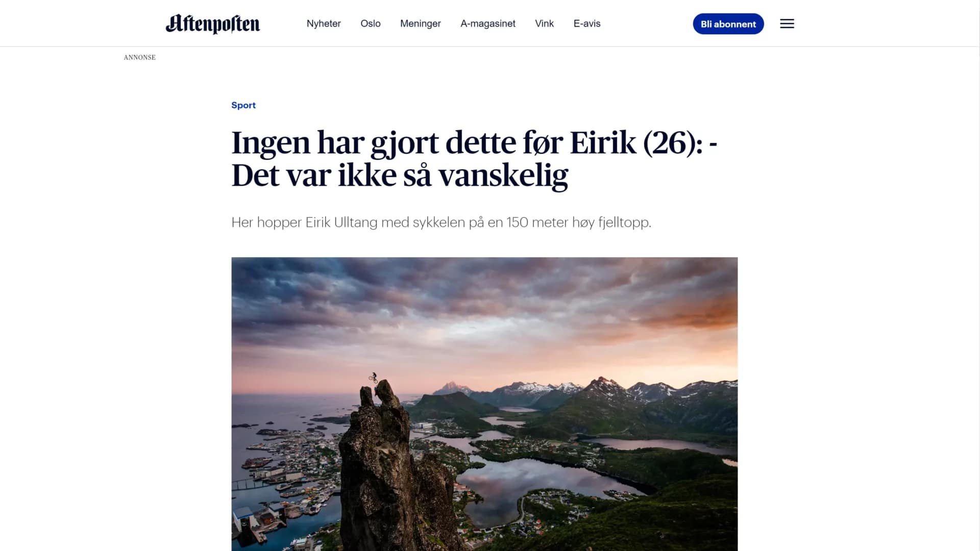Open the mountain peak article photo
Viewport: 980px width, 551px height.
[x=484, y=404]
